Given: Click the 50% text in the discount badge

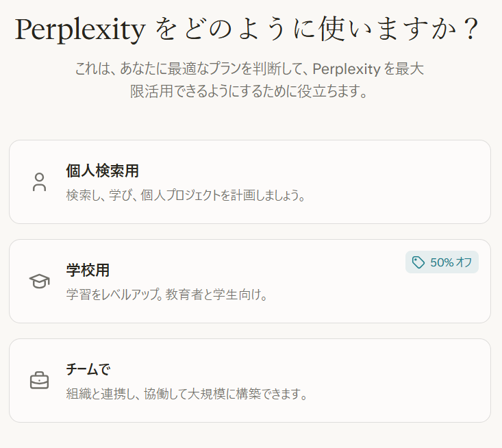Looking at the screenshot, I should click(442, 262).
